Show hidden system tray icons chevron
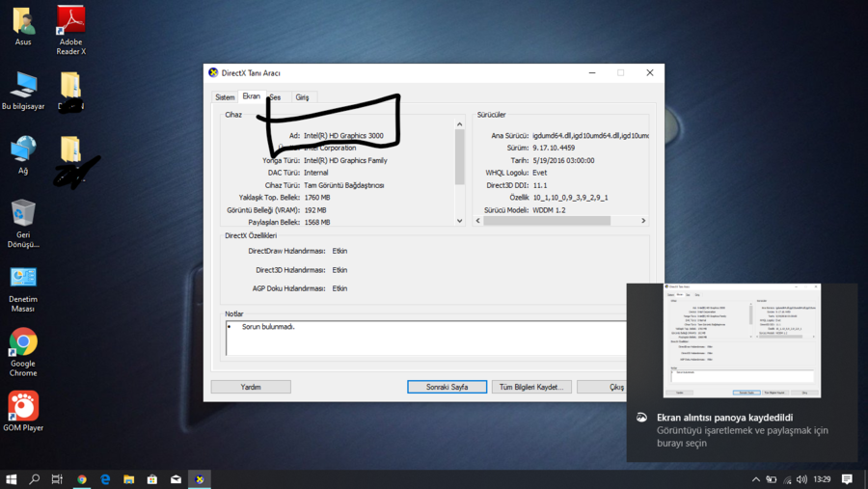Viewport: 868px width, 489px height. coord(755,479)
